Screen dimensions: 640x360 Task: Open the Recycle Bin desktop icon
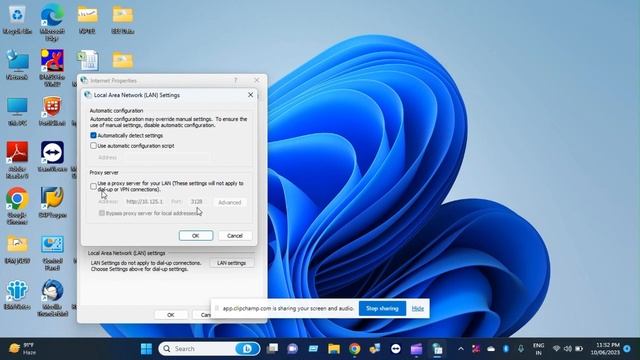17,20
